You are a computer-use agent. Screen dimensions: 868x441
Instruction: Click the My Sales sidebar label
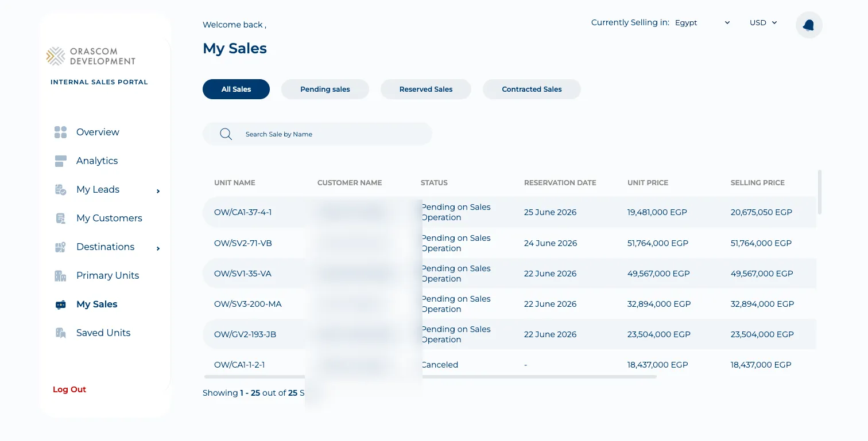(x=96, y=305)
